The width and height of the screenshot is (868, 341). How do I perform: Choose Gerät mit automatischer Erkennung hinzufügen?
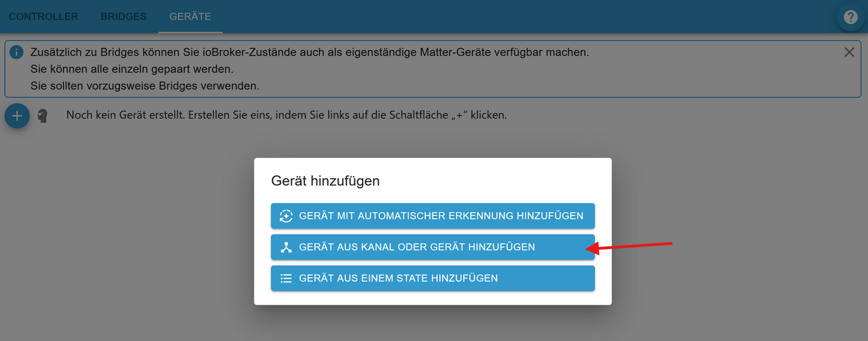(x=433, y=216)
